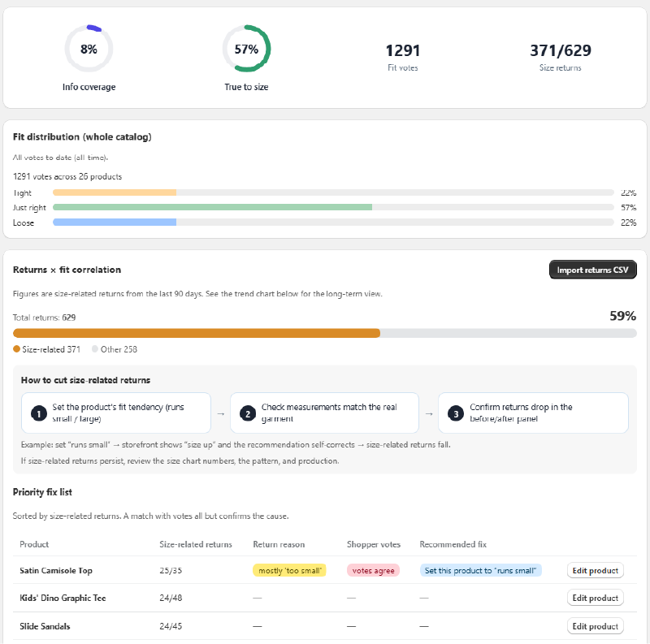The image size is (650, 644).
Task: Edit product for Satin Camisole Top
Action: tap(595, 570)
